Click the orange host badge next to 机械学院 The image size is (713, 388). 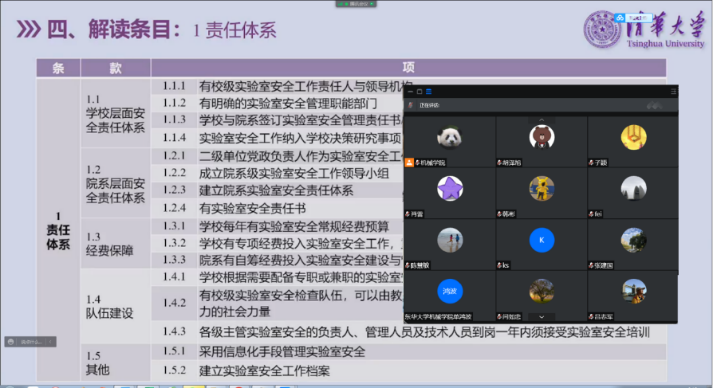coord(409,162)
